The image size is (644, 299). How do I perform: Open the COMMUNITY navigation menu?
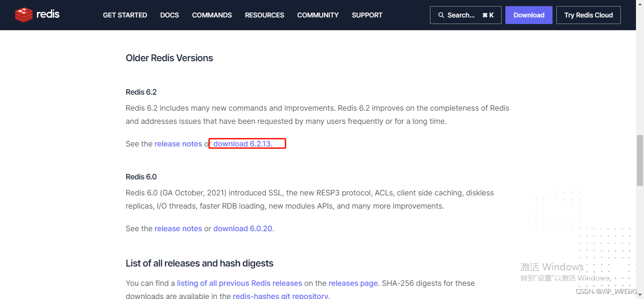[317, 15]
